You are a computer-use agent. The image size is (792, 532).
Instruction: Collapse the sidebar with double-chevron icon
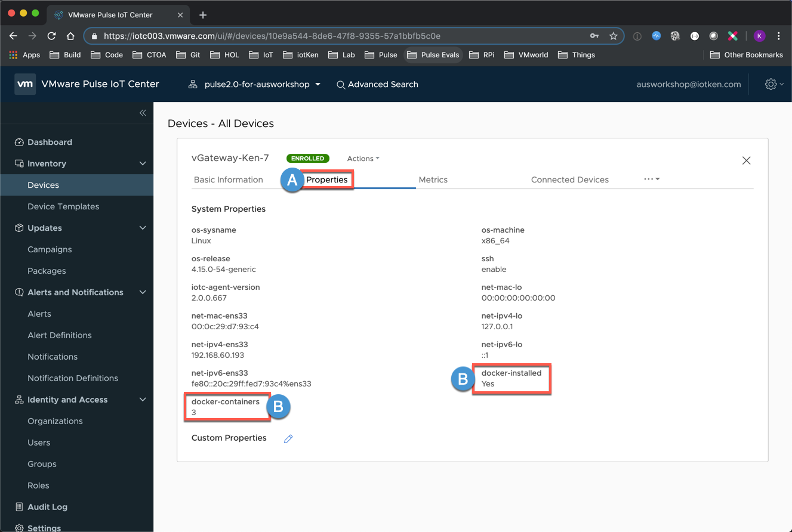[143, 113]
